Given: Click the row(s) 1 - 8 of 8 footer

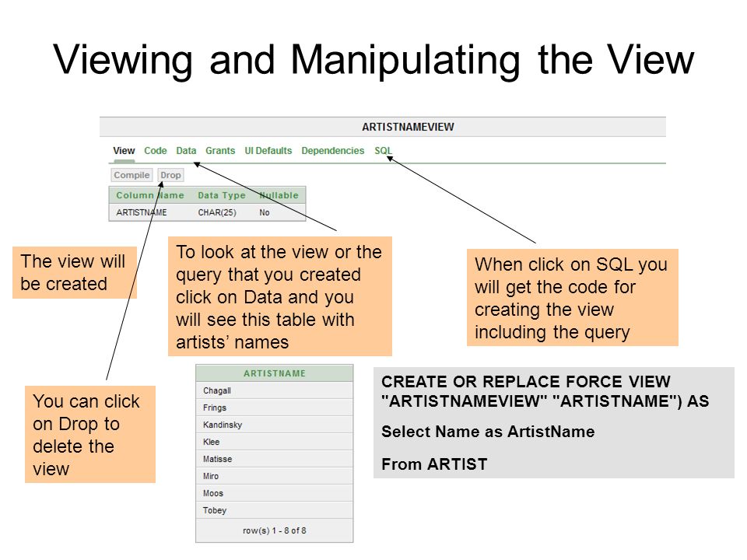Looking at the screenshot, I should pos(275,530).
